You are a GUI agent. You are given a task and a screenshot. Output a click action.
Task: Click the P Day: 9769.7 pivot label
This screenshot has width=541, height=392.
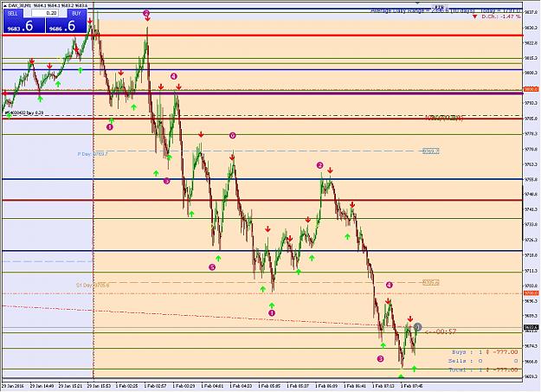pos(93,154)
